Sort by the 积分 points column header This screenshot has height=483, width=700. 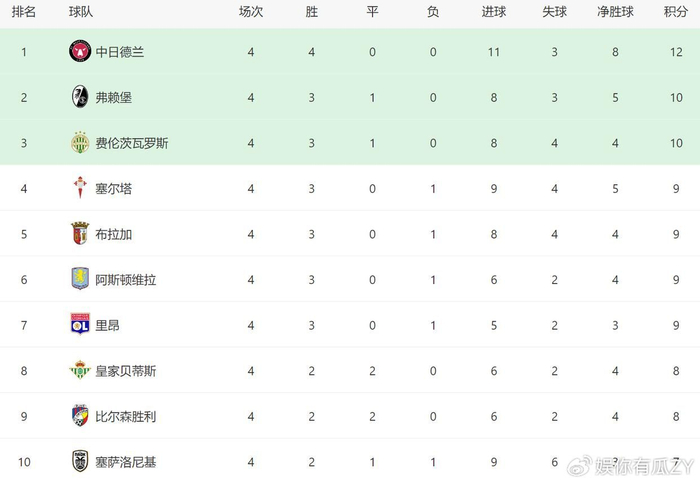675,12
